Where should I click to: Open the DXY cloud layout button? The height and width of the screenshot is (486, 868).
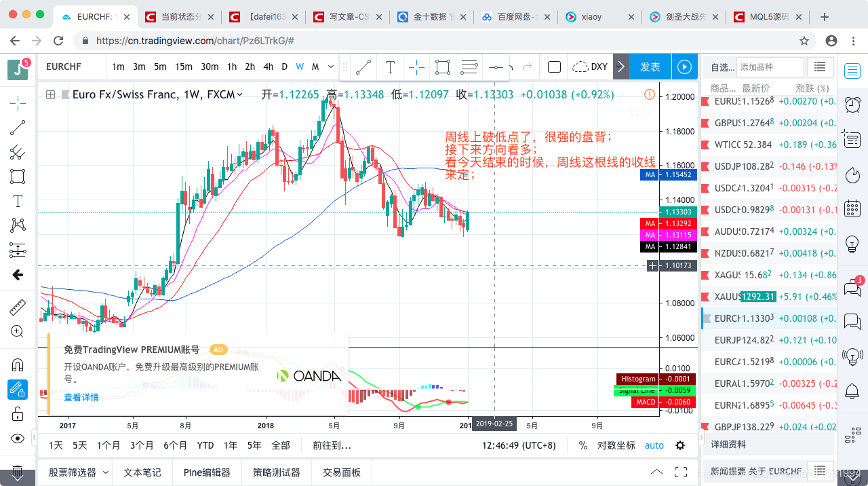pyautogui.click(x=590, y=67)
